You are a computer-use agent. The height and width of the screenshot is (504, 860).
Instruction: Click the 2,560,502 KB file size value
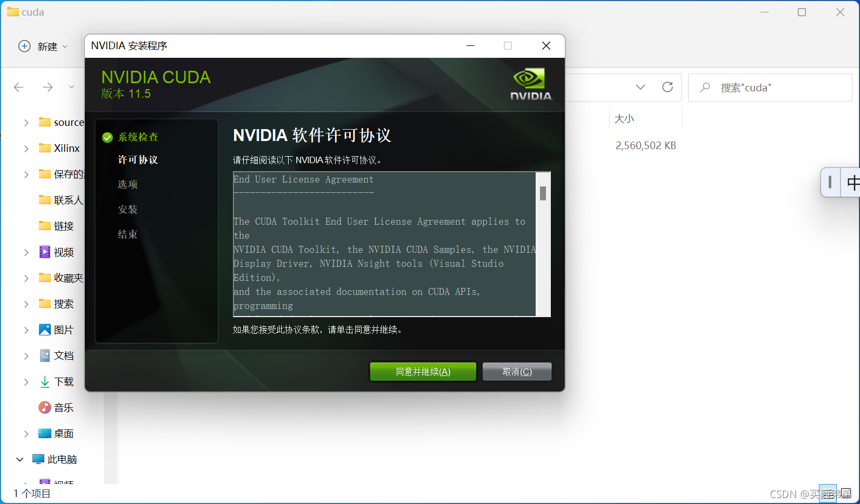(646, 146)
